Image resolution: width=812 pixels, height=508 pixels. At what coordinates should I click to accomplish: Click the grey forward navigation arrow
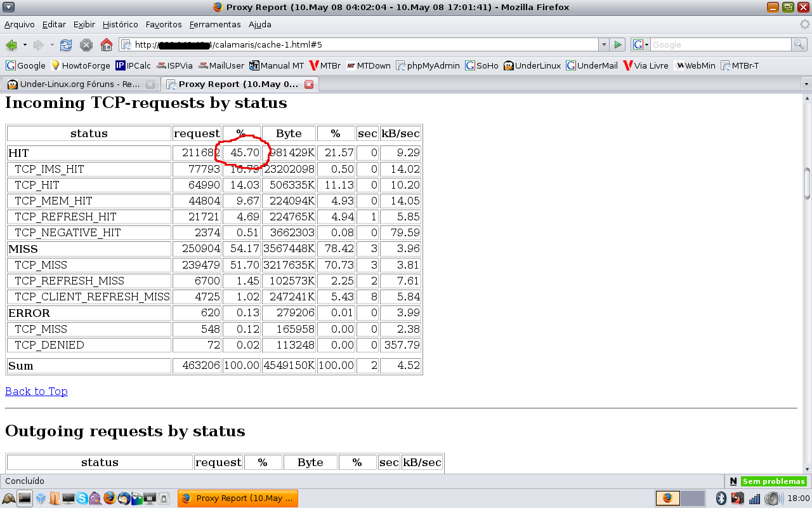tap(38, 45)
